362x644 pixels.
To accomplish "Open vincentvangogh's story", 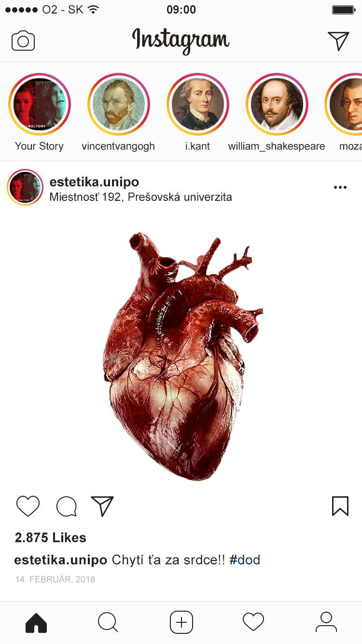I will (119, 104).
